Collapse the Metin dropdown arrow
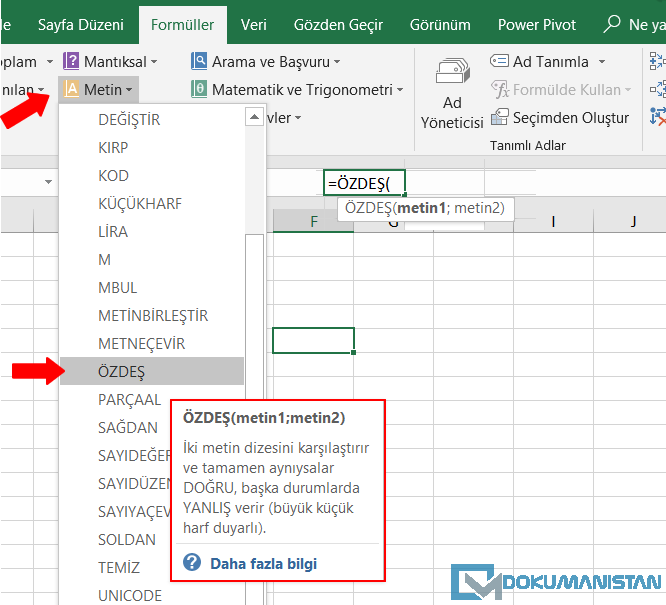The width and height of the screenshot is (666, 605). coord(129,90)
